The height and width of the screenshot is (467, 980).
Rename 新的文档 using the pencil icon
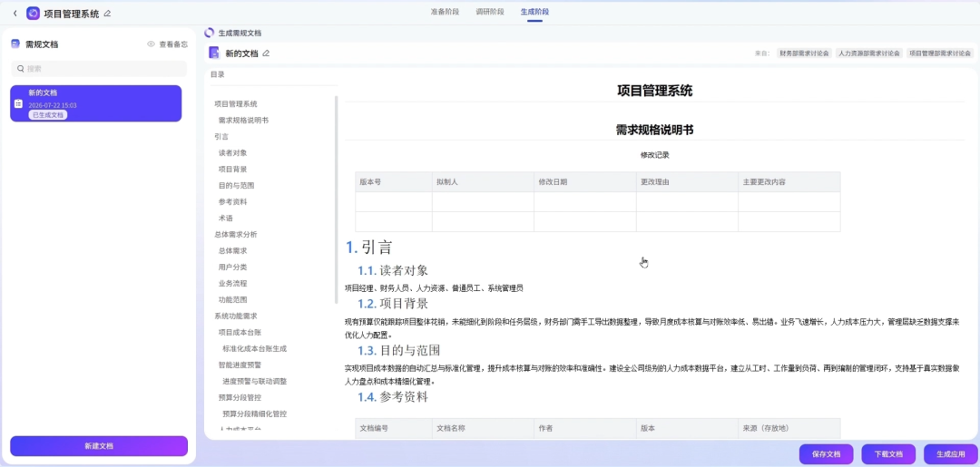coord(266,54)
